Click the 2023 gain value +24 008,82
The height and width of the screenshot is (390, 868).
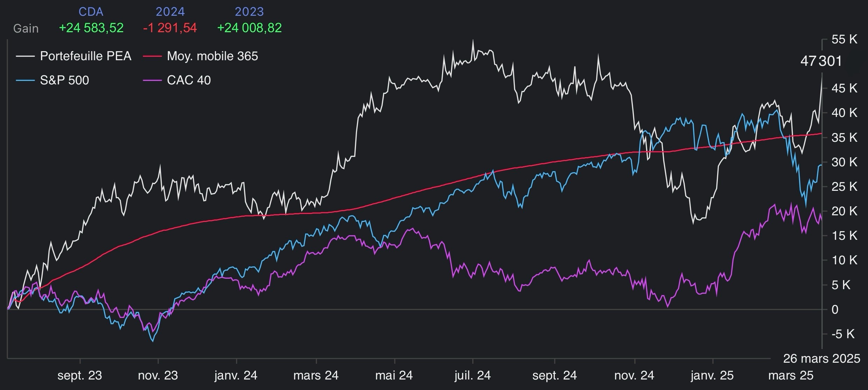(x=249, y=28)
